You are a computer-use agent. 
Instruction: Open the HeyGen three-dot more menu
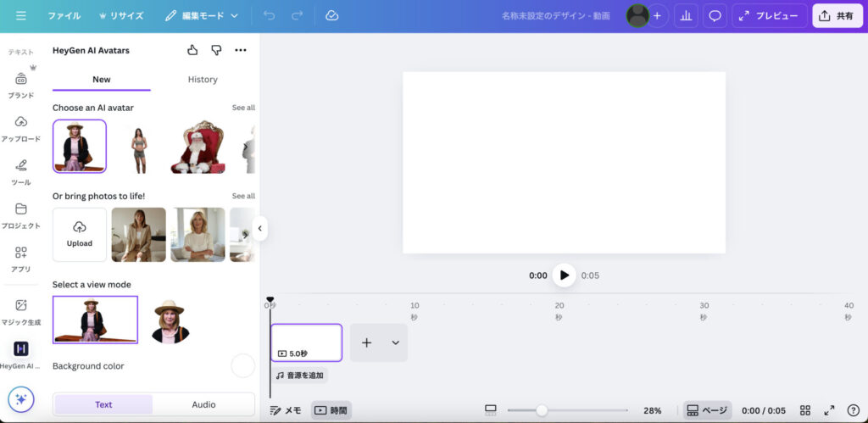point(241,51)
